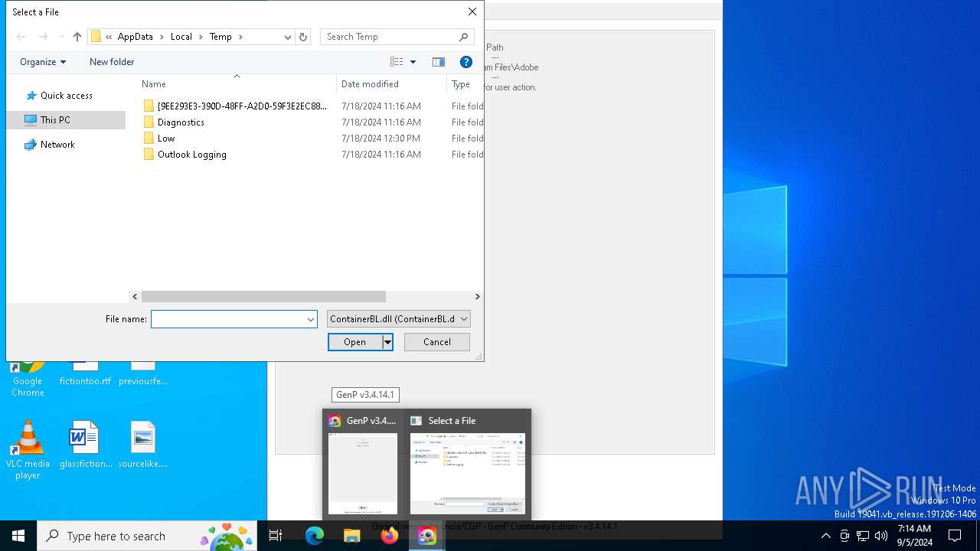Image resolution: width=980 pixels, height=551 pixels.
Task: Refresh the Temp folder listing
Action: tap(303, 37)
